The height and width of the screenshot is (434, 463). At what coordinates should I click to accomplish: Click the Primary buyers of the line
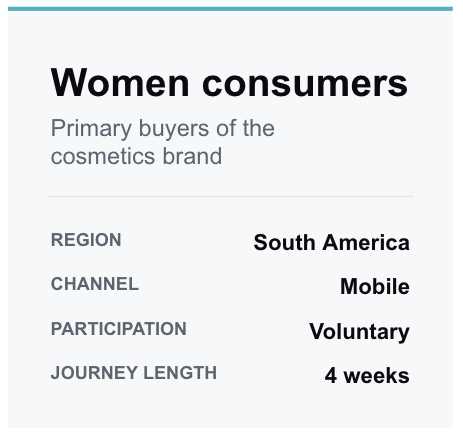[x=163, y=129]
